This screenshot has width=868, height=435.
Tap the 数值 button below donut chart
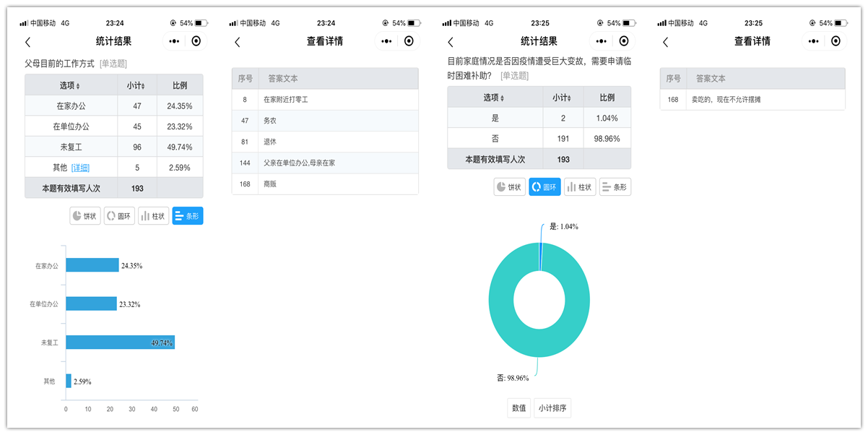(519, 408)
